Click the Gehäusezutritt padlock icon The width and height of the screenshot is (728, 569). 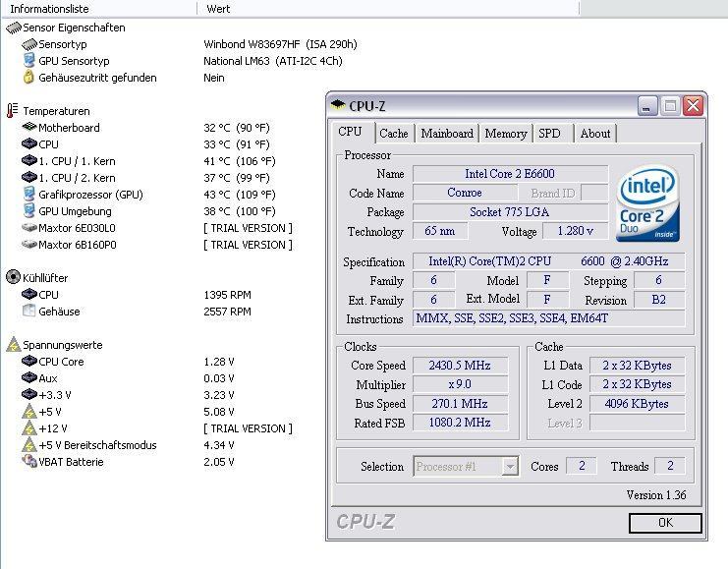(x=28, y=77)
